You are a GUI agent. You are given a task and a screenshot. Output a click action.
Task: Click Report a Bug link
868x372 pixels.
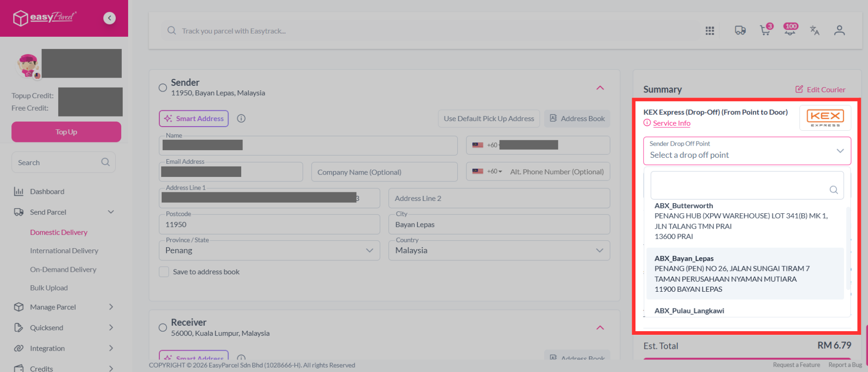pyautogui.click(x=845, y=365)
